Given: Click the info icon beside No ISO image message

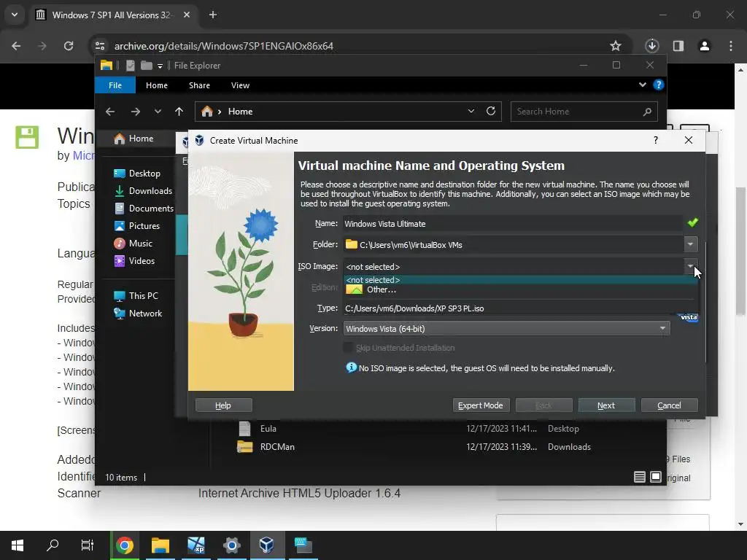Looking at the screenshot, I should coord(351,367).
